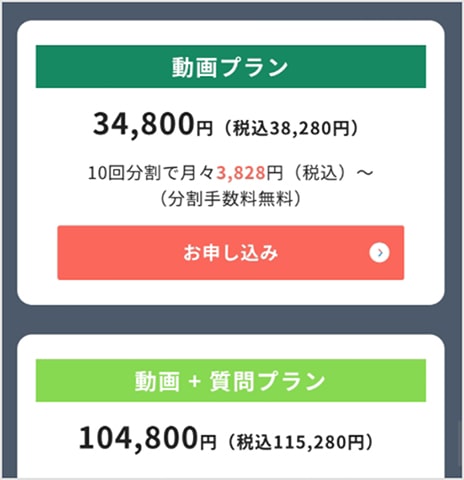Select the 動画プラン dark green header
Screen dimensions: 464x480
231,67
